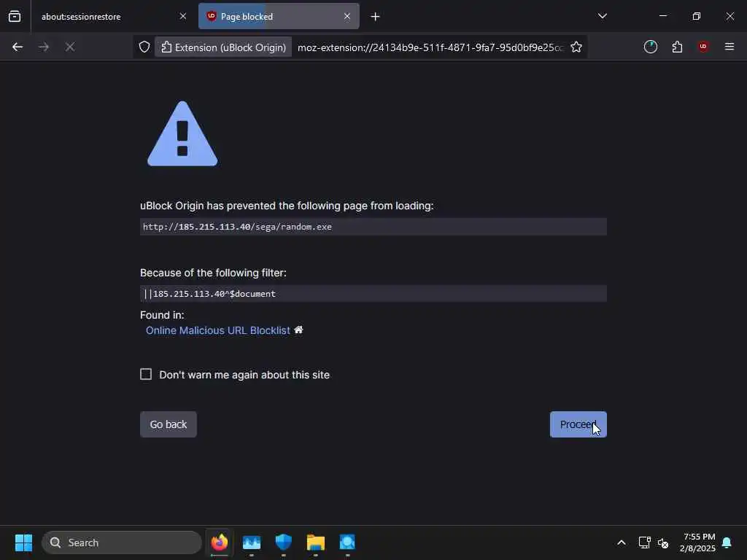Viewport: 747px width, 560px height.
Task: Click the Go back button
Action: [x=169, y=424]
